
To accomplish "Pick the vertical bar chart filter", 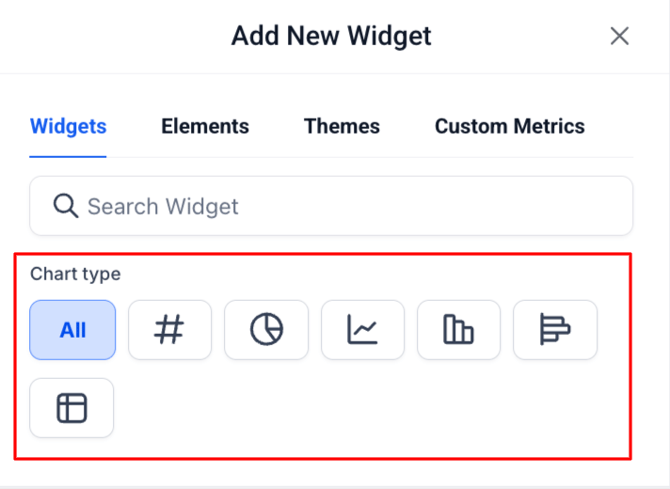I will (x=458, y=329).
